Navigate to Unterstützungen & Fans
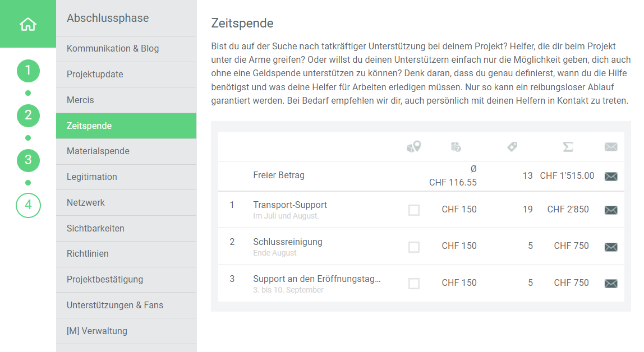This screenshot has width=644, height=352. pos(115,305)
